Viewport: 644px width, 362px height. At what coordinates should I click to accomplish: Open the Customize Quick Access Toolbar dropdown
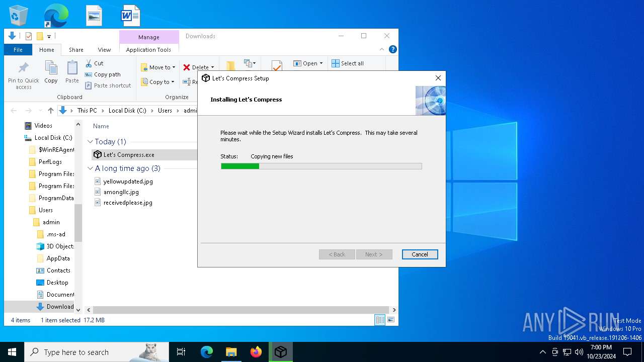pos(49,36)
